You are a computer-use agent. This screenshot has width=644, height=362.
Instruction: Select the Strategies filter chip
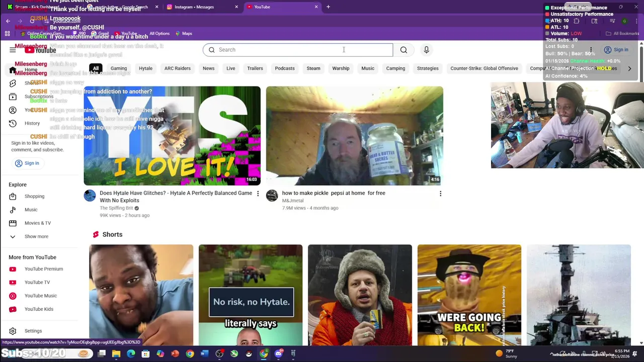[x=428, y=68]
